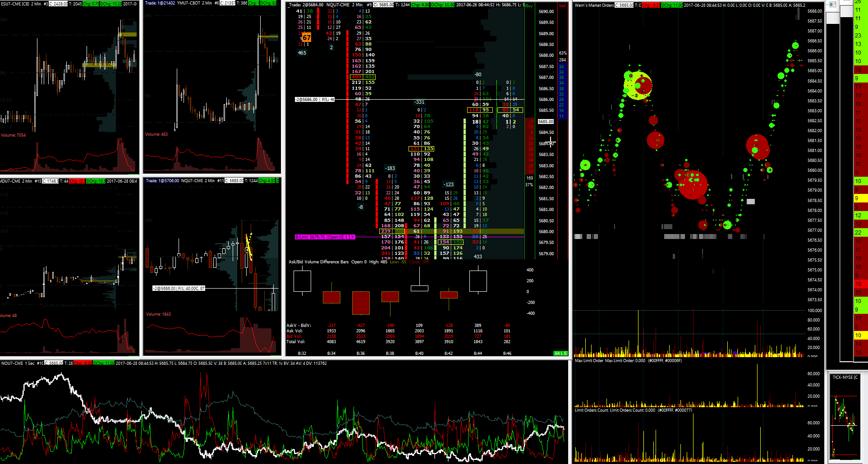Screen dimensions: 868x464
Task: Click the Ask/Bid Volume Difference Bars study label
Action: coord(319,262)
